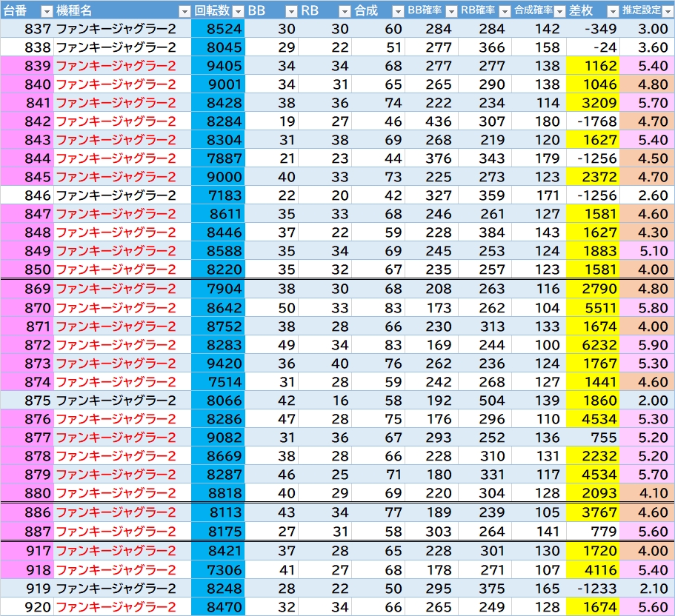Select rotation count cell 8818

point(218,493)
